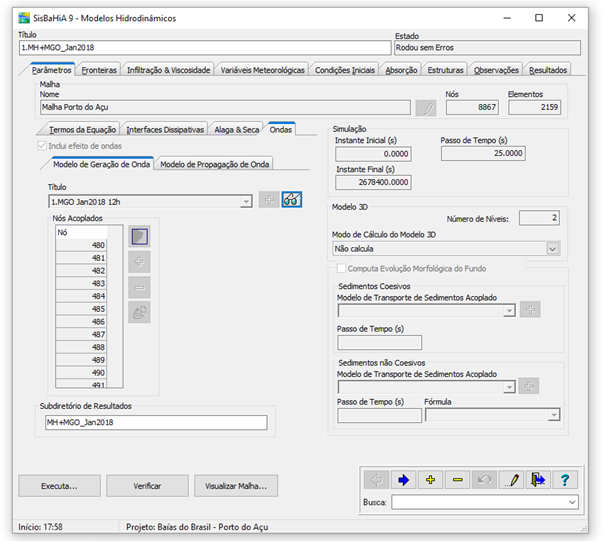Remove coupled node with minus icon
Viewport: 605px width, 542px height.
coord(139,287)
